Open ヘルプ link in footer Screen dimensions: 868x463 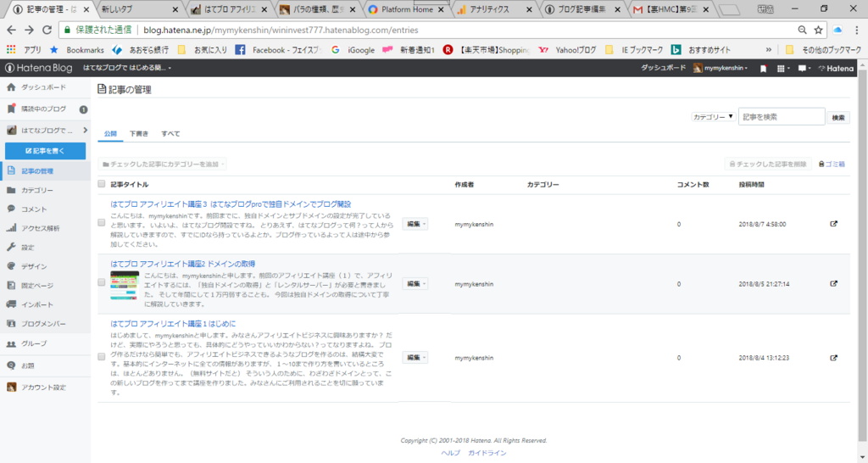451,453
